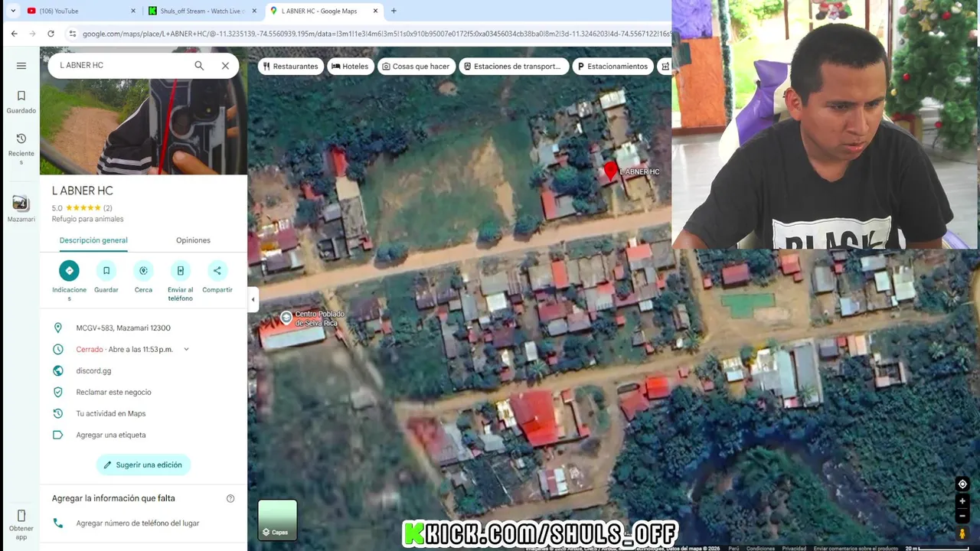Image resolution: width=980 pixels, height=551 pixels.
Task: Click the Sugerir una edición button
Action: (143, 465)
